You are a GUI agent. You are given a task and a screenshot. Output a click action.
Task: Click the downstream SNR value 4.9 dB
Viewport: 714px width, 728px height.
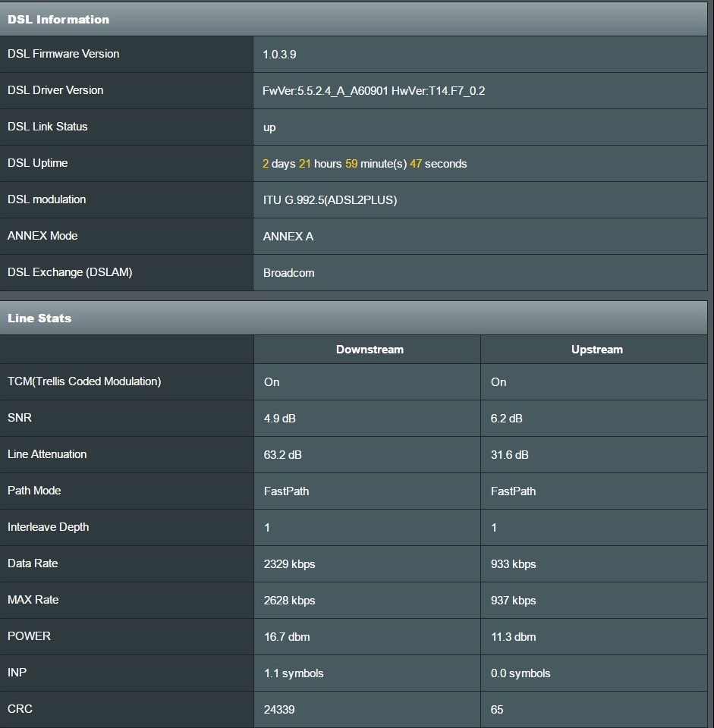279,419
